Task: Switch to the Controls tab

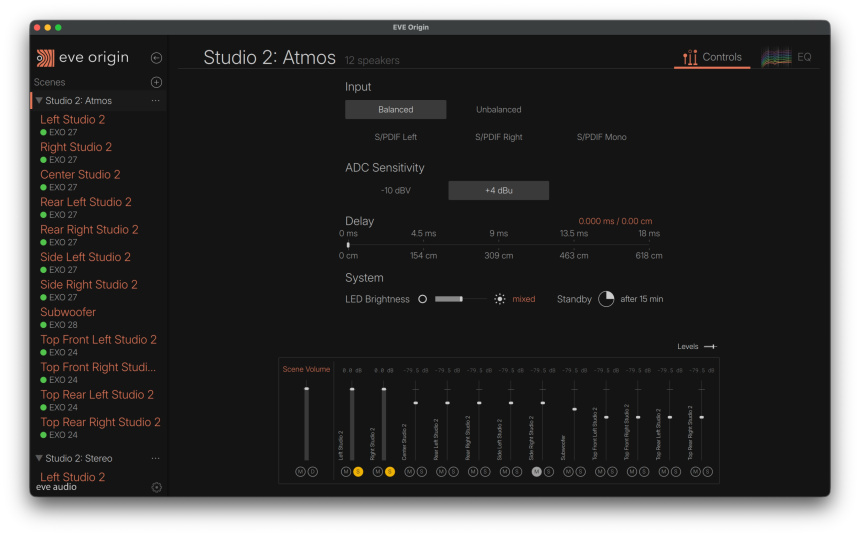Action: pos(712,57)
